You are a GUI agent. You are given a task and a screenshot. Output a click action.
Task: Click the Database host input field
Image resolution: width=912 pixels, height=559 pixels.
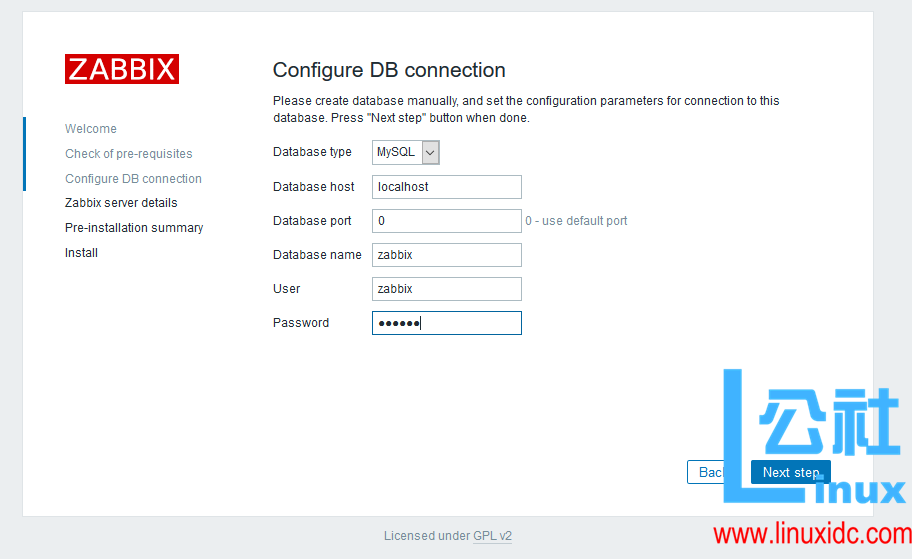(x=447, y=187)
